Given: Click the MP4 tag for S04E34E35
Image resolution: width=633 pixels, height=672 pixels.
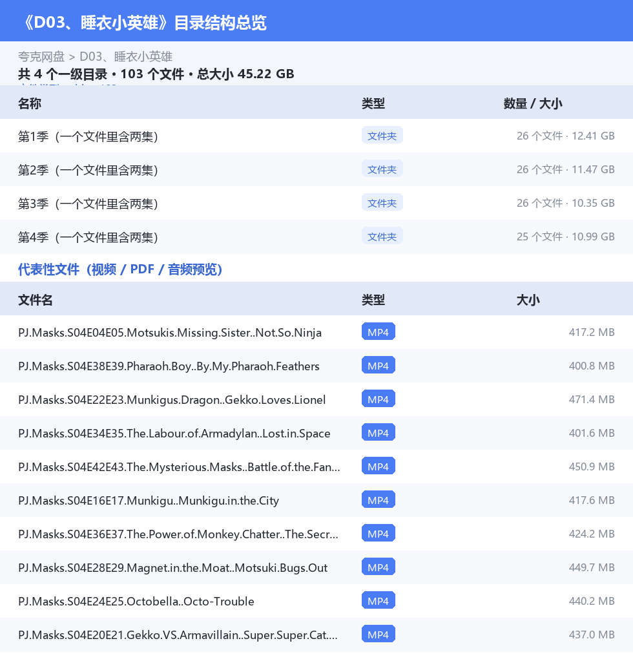Looking at the screenshot, I should click(378, 432).
